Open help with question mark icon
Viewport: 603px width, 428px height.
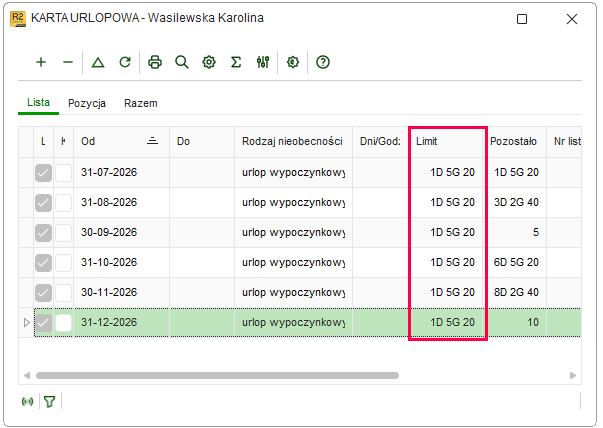323,62
